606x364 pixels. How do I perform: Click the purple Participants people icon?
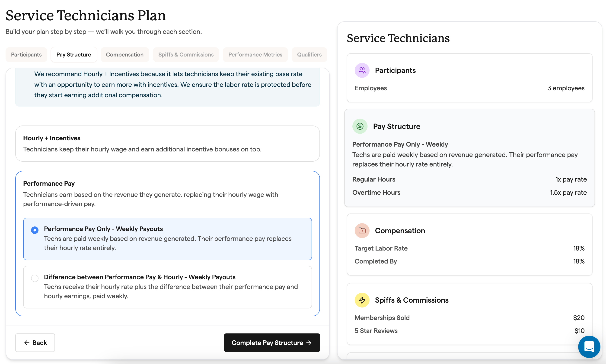(x=362, y=70)
